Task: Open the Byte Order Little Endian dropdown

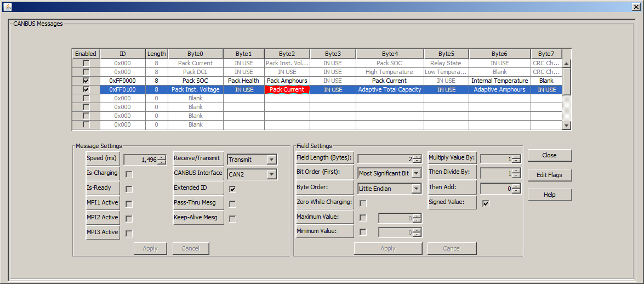Action: click(417, 189)
